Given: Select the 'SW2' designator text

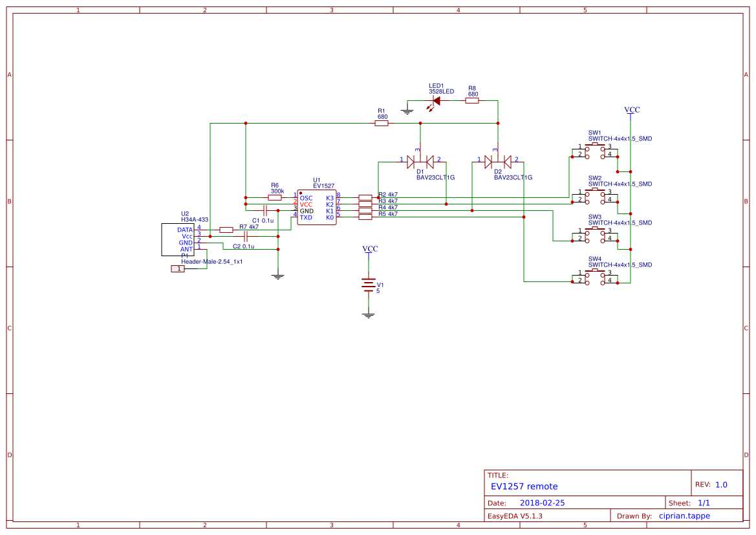Looking at the screenshot, I should click(x=595, y=178).
